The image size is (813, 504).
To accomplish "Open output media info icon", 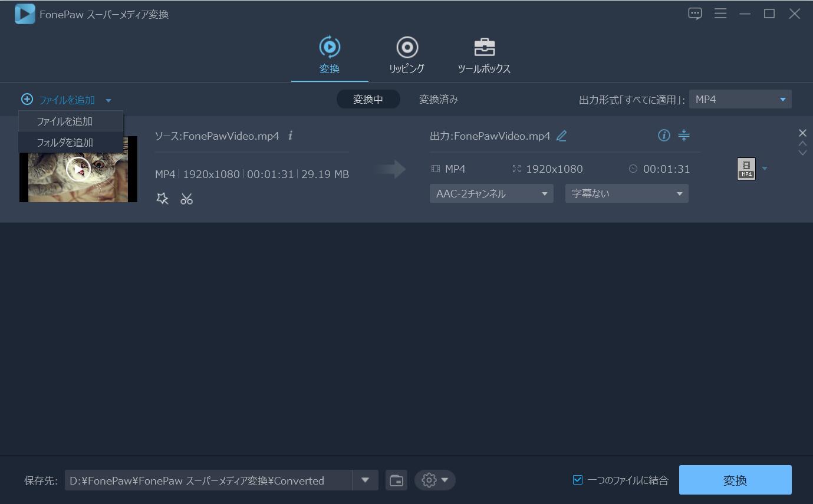I will (664, 136).
